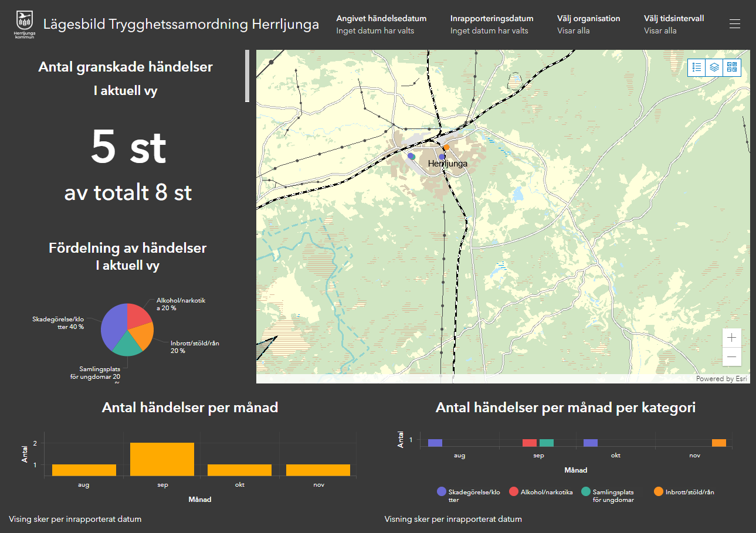
Task: Open the basemap gallery picker
Action: point(731,67)
